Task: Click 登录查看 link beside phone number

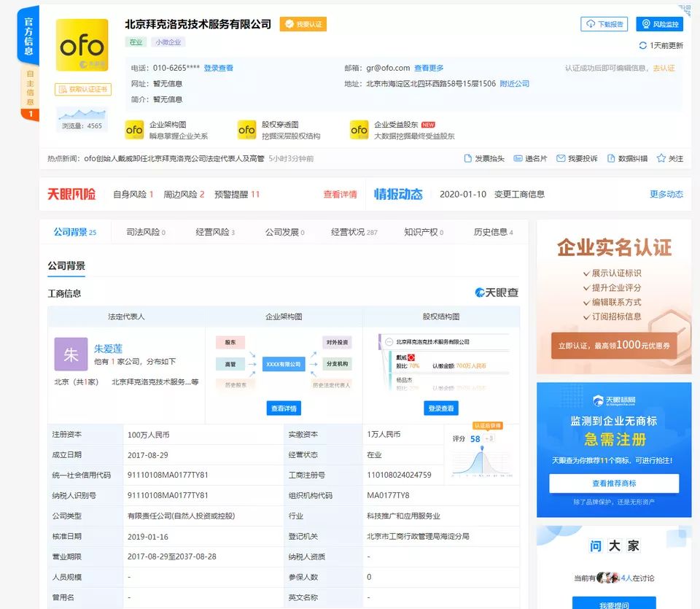Action: point(218,68)
